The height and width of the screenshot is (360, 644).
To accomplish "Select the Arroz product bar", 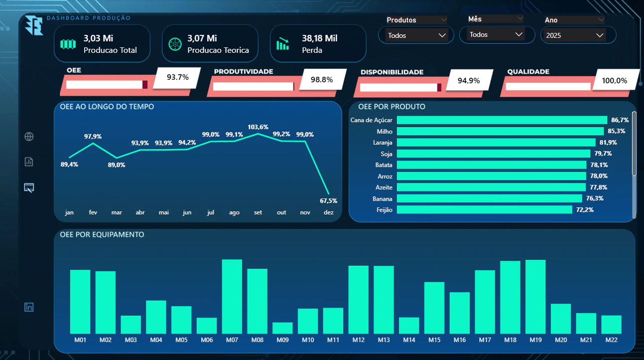I will (x=492, y=176).
